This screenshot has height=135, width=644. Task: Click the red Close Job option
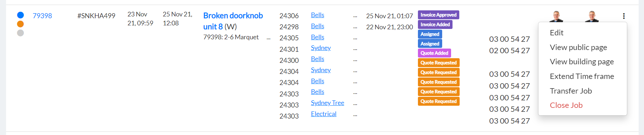[566, 105]
